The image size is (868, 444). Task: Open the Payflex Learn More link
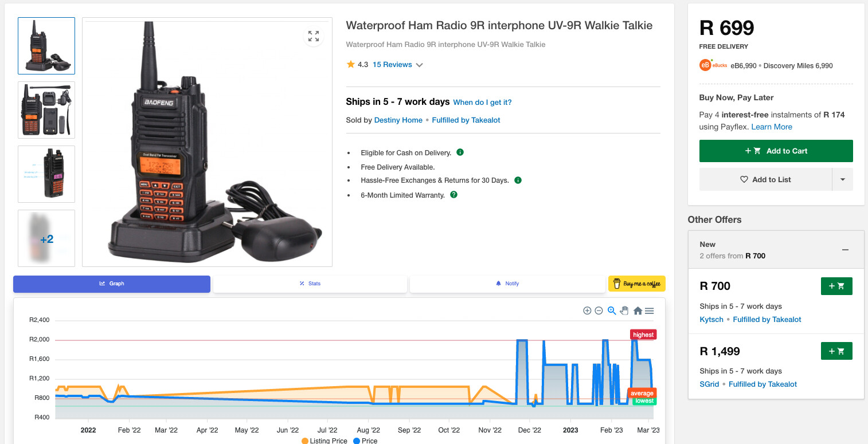[772, 127]
